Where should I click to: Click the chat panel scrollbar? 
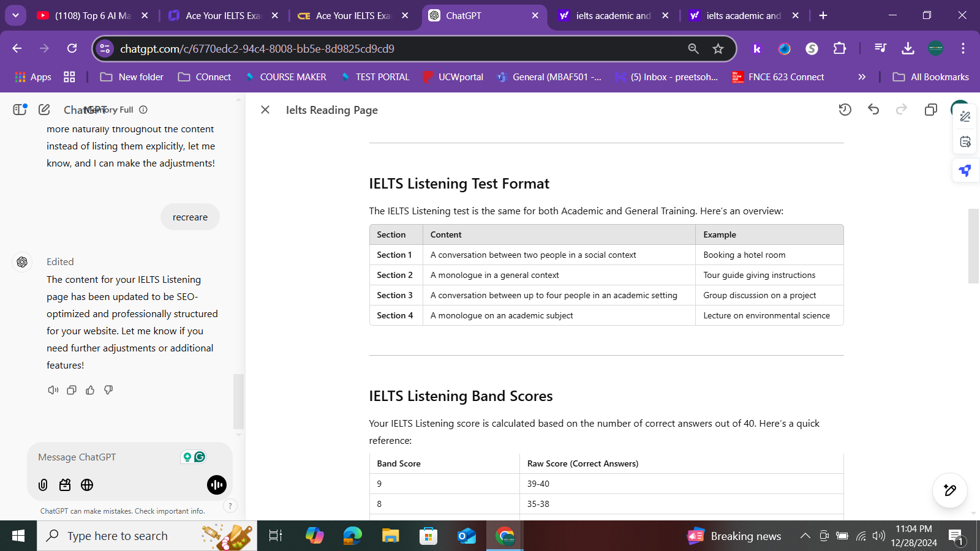tap(239, 402)
